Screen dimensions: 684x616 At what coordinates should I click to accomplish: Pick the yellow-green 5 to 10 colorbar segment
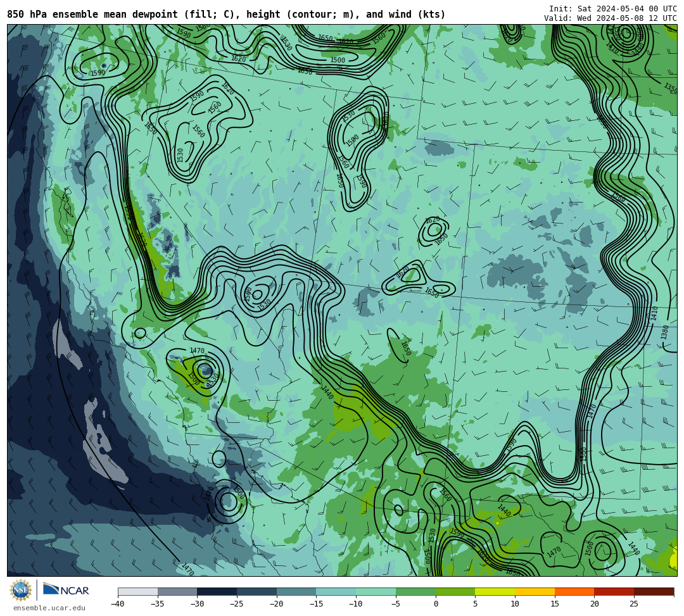point(495,591)
